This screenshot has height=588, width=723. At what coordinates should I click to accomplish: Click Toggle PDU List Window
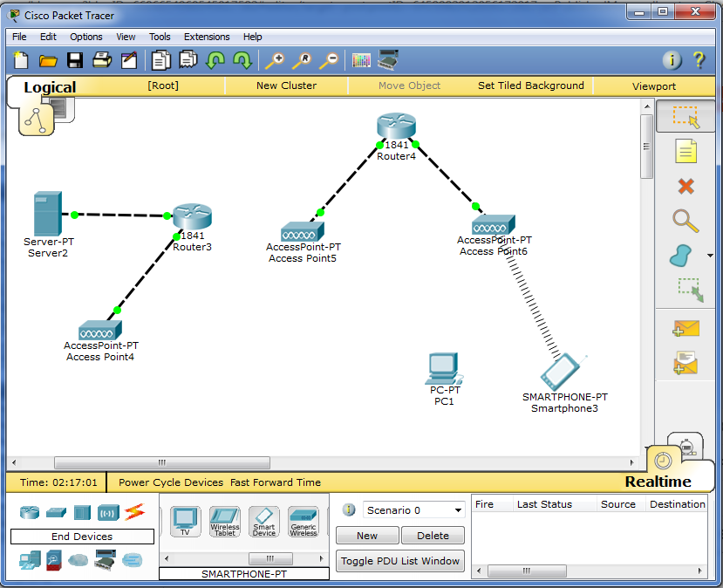(x=400, y=561)
